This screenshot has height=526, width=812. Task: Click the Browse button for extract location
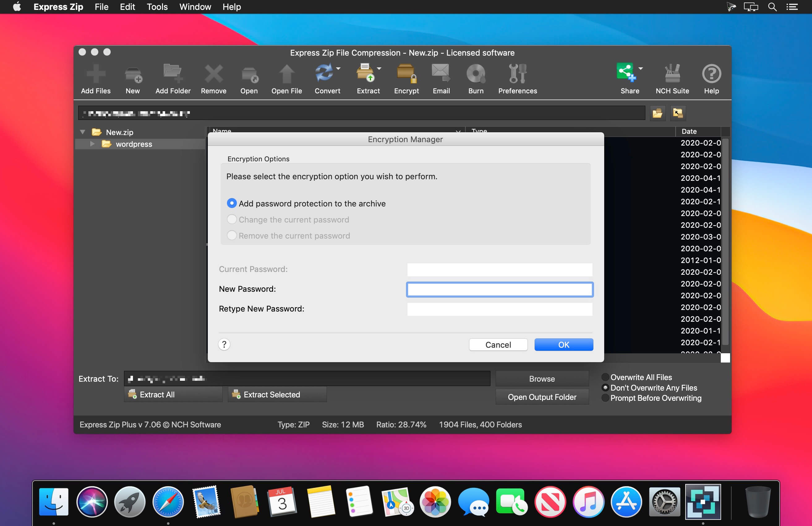point(542,378)
